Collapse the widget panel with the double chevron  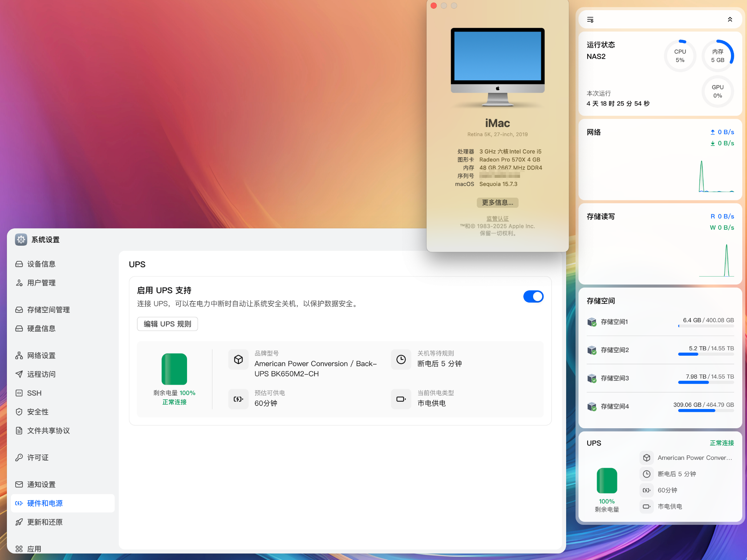pos(730,20)
